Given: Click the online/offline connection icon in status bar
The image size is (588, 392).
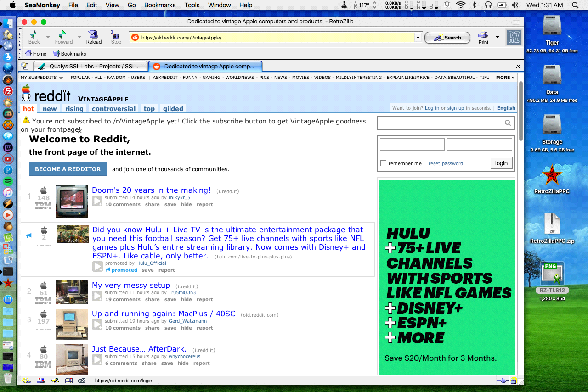Looking at the screenshot, I should point(503,381).
